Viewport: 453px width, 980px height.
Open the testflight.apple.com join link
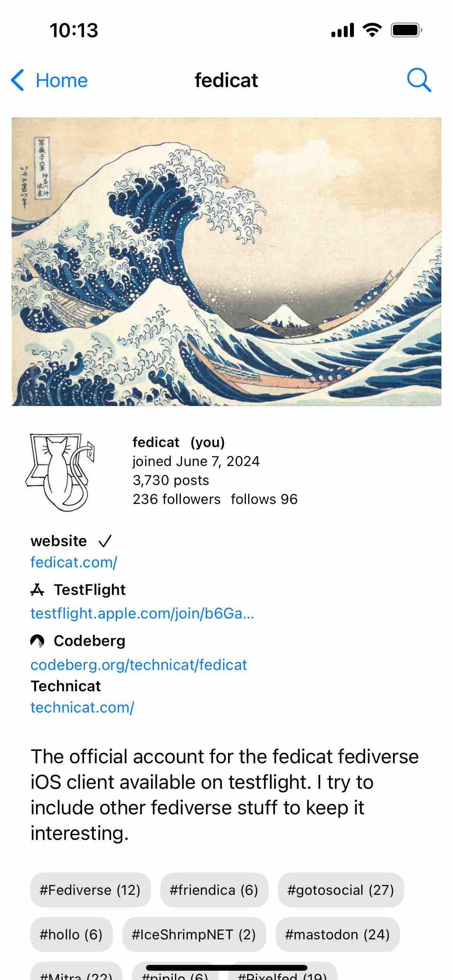pos(142,613)
